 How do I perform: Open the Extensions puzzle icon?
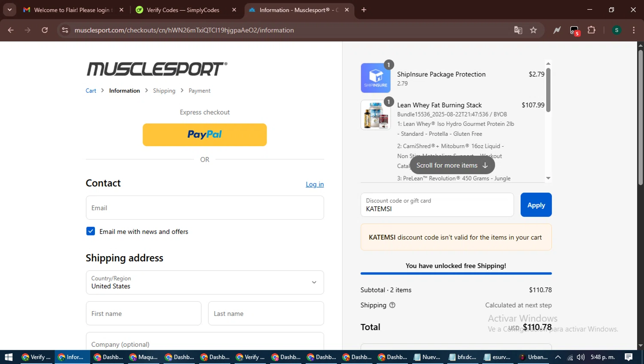click(592, 30)
